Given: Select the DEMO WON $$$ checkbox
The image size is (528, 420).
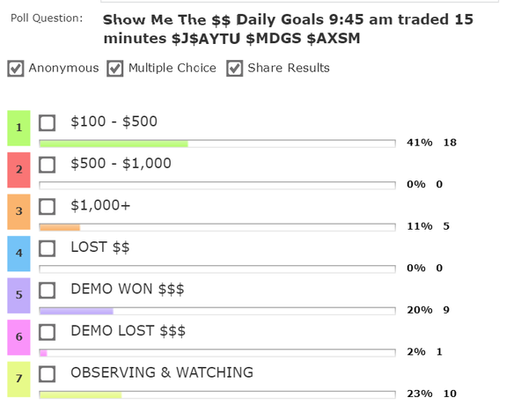Looking at the screenshot, I should (x=48, y=290).
